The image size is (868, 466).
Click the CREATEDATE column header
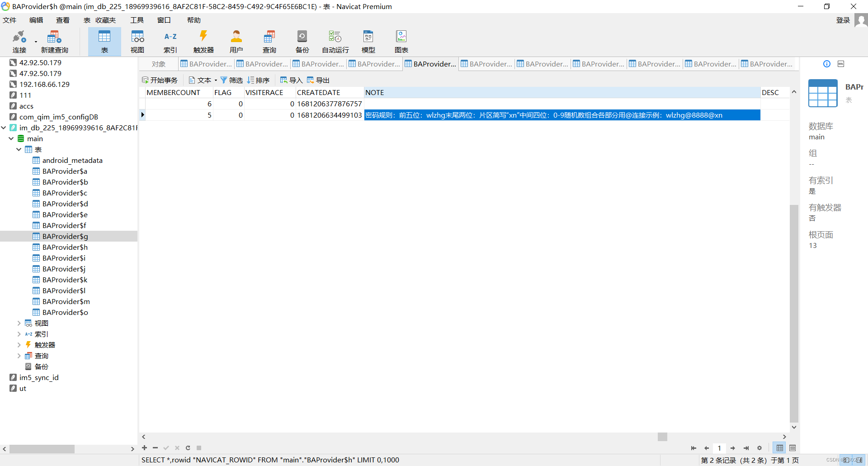tap(330, 92)
